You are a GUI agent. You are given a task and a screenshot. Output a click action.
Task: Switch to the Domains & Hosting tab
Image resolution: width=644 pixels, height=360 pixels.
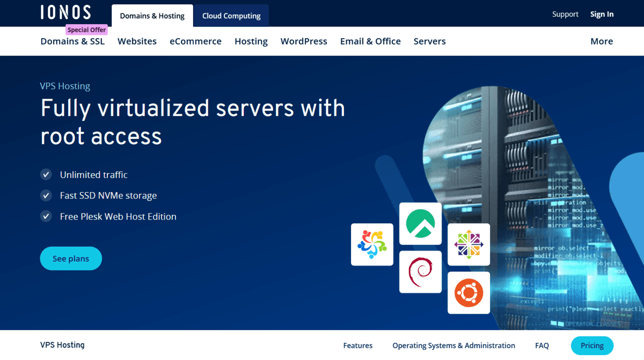point(152,16)
